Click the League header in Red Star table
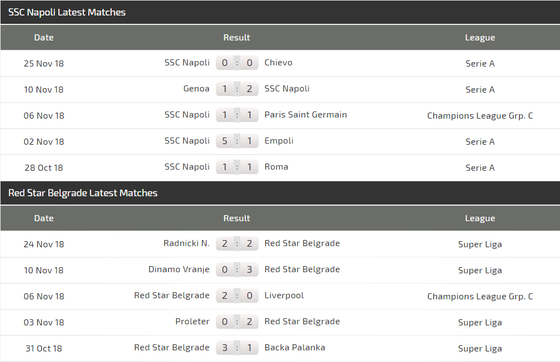 (480, 218)
